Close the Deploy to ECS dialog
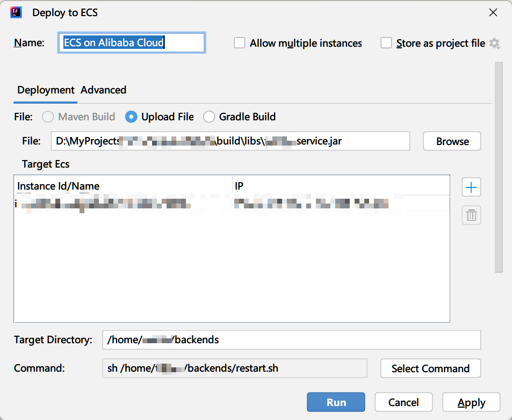Viewport: 512px width, 420px height. coord(493,12)
